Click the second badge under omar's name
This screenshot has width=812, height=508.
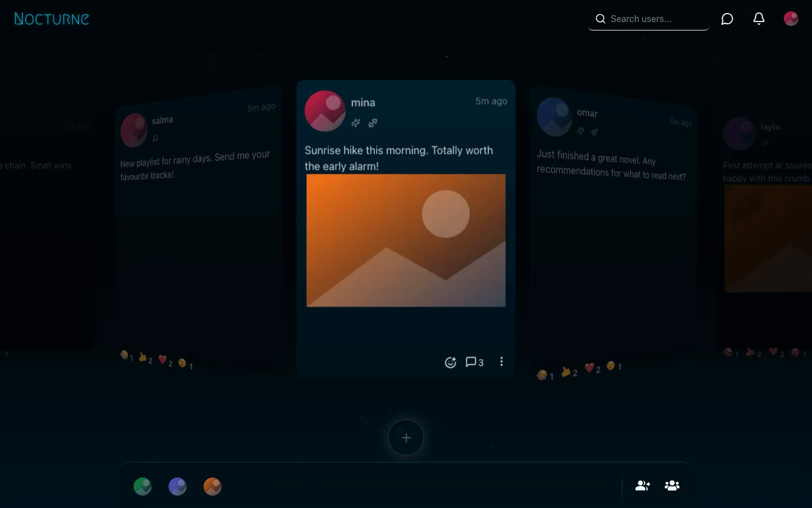point(594,132)
